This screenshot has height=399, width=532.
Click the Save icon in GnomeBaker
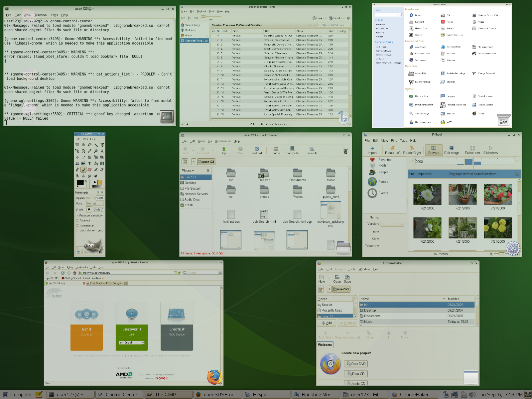(347, 279)
